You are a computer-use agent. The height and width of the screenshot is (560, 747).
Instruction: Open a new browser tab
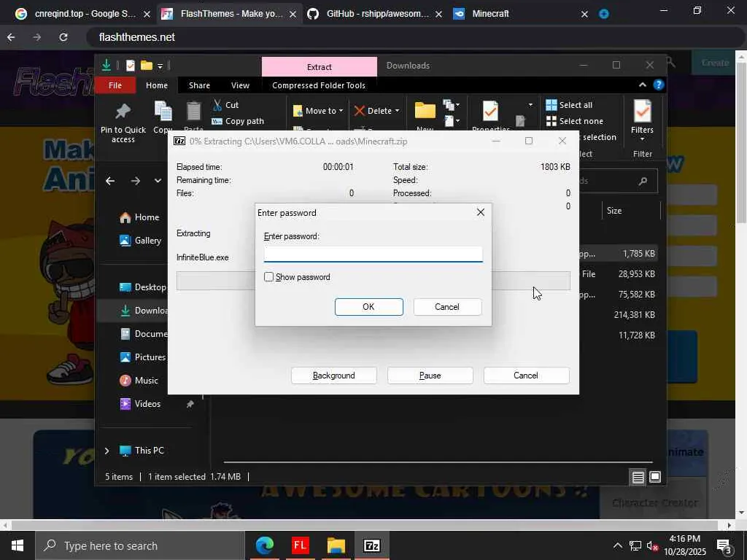click(603, 14)
